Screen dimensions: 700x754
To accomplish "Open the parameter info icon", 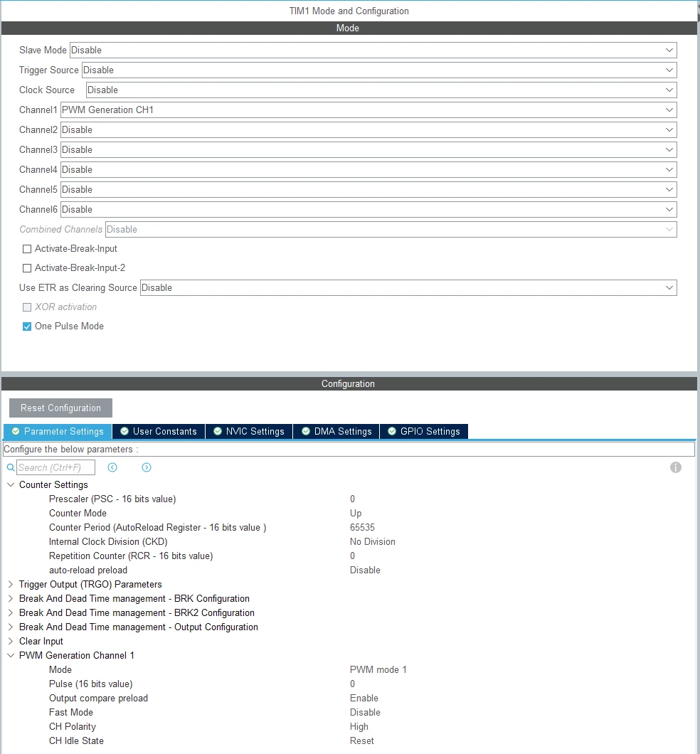I will point(676,467).
